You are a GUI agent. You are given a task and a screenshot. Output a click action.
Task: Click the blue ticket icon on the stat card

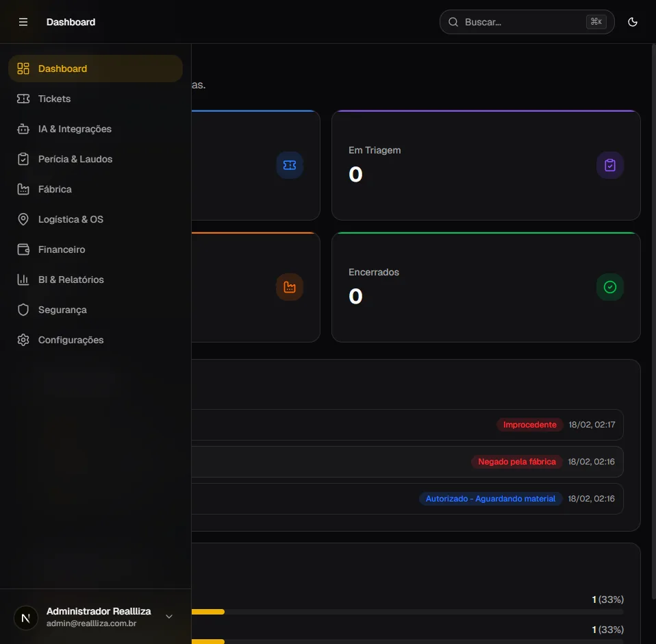[x=290, y=165]
